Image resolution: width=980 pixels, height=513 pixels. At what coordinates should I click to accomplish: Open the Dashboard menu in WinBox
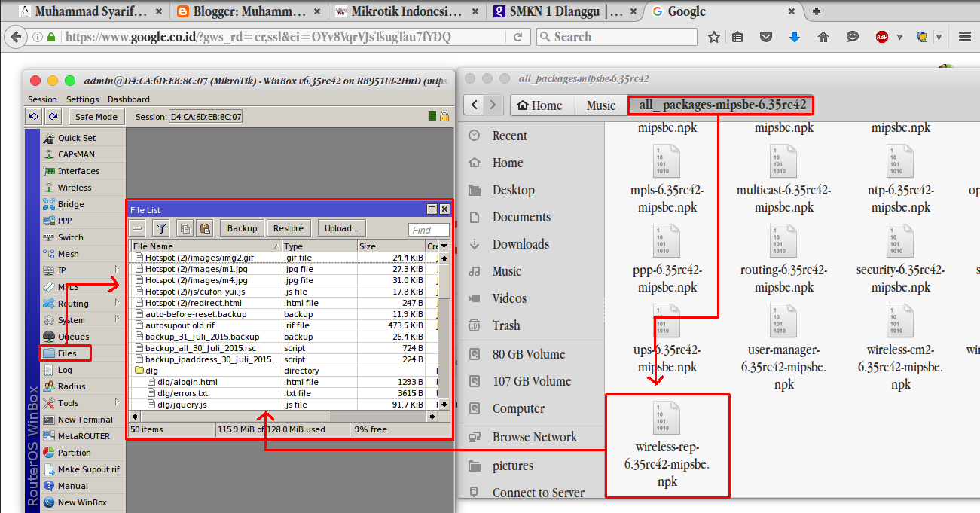click(x=128, y=99)
